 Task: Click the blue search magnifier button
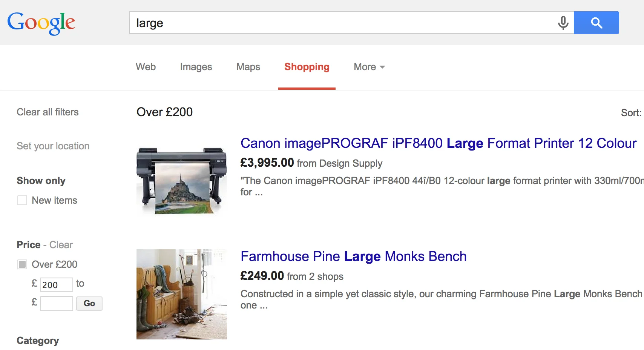tap(596, 23)
